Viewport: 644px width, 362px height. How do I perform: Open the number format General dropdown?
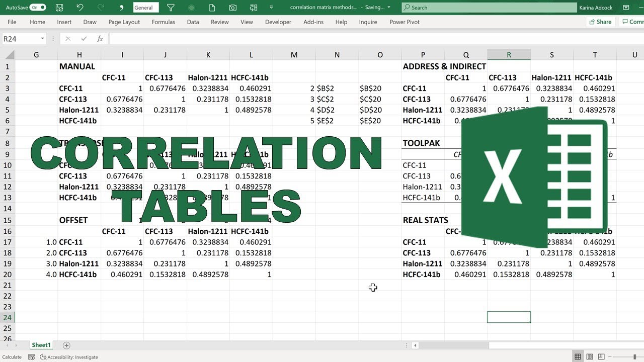click(146, 8)
